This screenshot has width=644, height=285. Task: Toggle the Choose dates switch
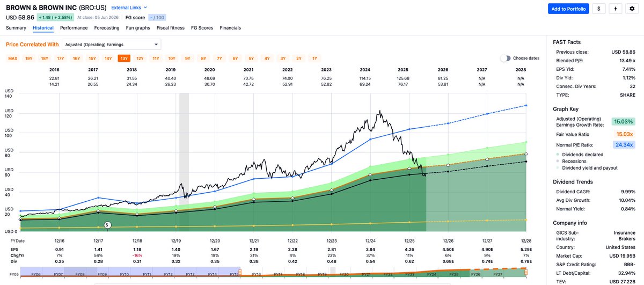(x=505, y=58)
